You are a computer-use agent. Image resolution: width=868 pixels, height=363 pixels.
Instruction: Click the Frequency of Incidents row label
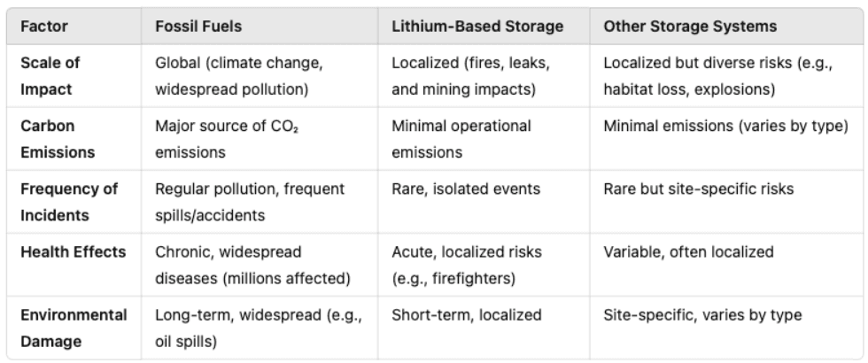coord(69,202)
